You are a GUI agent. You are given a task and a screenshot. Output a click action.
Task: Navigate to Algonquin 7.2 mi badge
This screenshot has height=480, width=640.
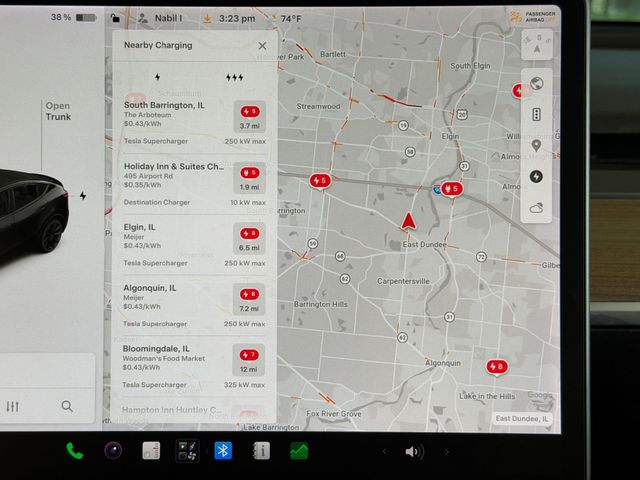click(x=249, y=300)
